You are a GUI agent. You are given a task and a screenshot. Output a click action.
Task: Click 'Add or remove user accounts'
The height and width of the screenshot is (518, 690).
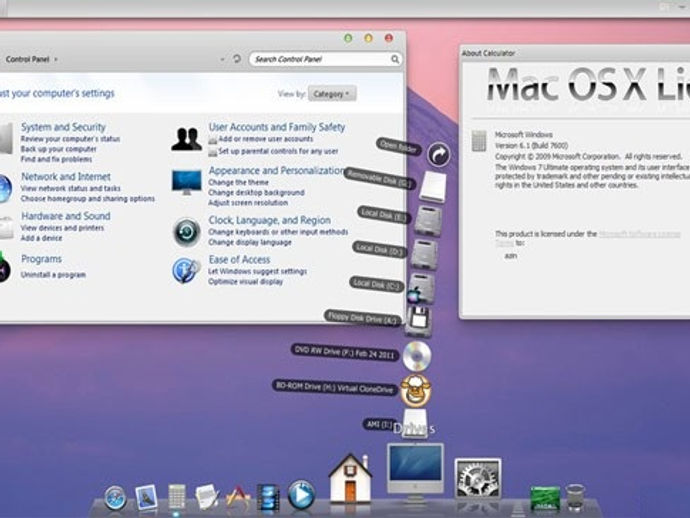coord(266,139)
